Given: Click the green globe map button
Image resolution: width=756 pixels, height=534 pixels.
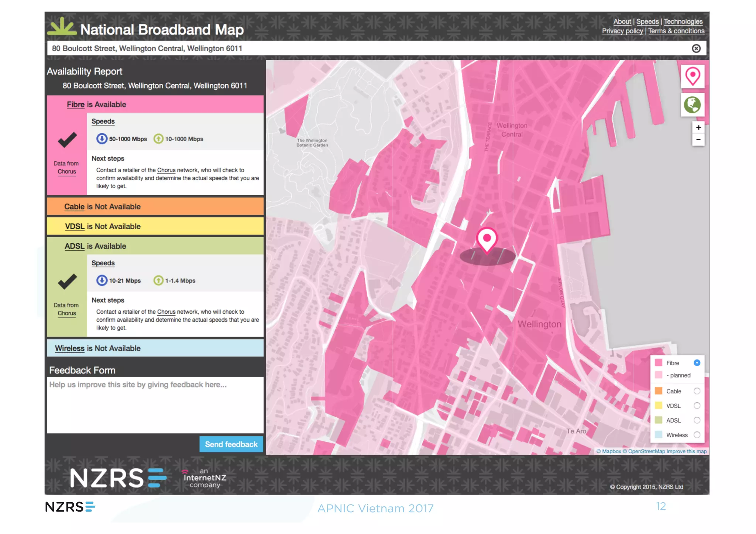Looking at the screenshot, I should tap(693, 105).
